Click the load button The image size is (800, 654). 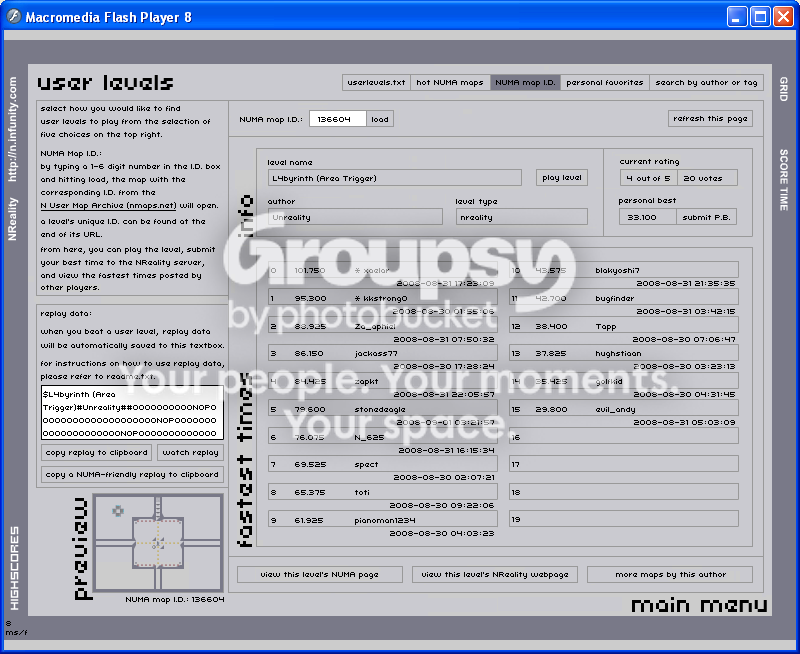(380, 119)
